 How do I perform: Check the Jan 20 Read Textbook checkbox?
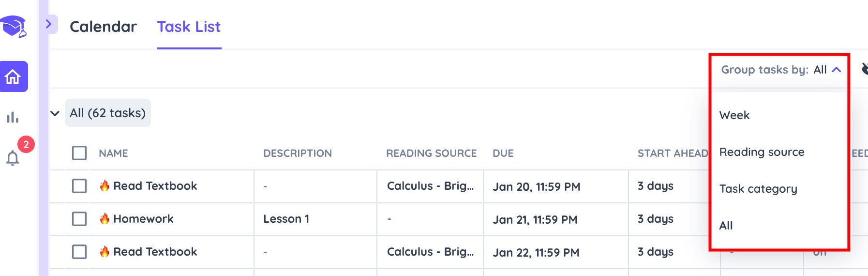[x=79, y=186]
